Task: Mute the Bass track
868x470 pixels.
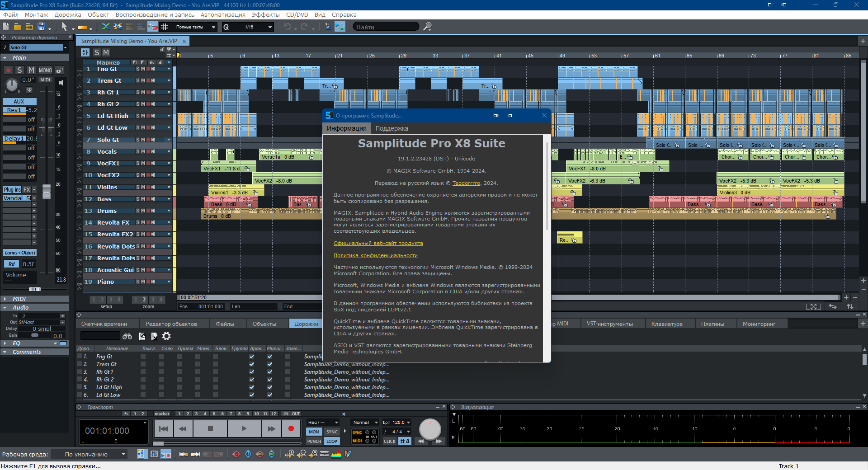Action: coord(143,199)
